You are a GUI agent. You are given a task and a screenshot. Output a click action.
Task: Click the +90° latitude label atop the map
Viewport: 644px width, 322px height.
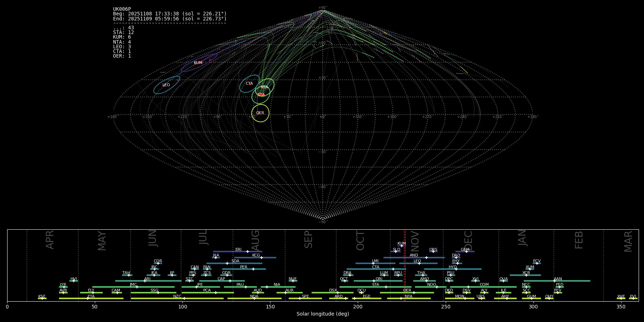322,8
